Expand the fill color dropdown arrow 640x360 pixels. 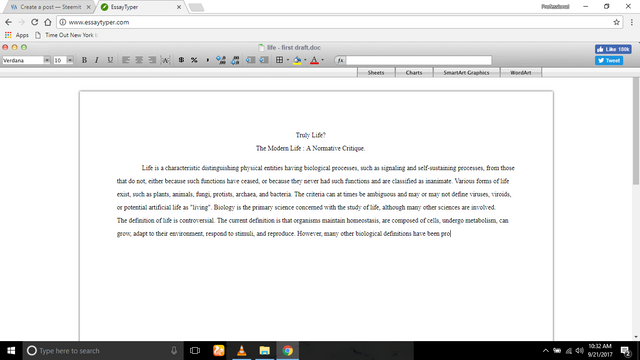point(305,60)
